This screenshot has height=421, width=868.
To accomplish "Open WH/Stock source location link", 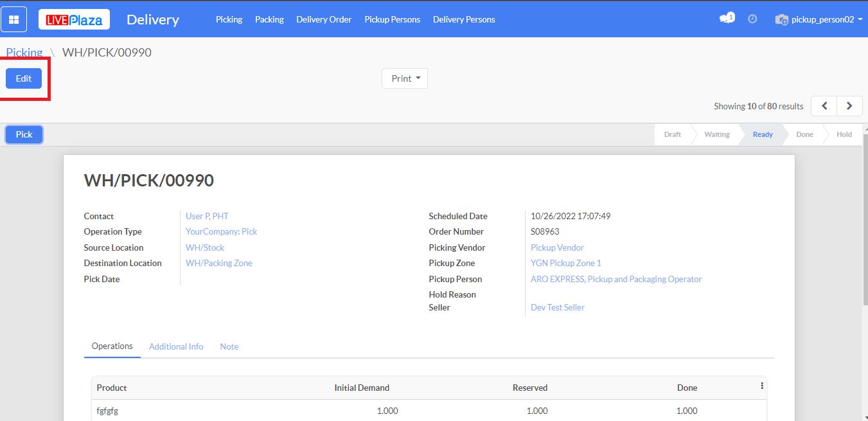I will (x=205, y=247).
